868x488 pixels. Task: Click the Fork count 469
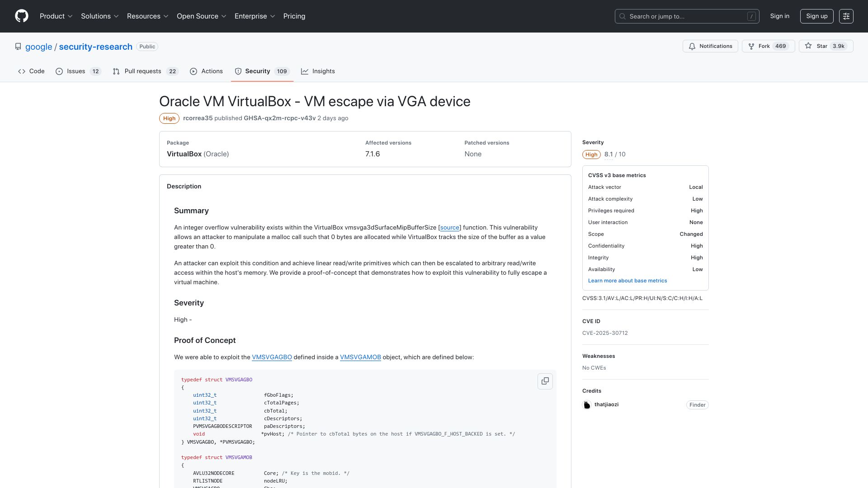click(x=780, y=46)
